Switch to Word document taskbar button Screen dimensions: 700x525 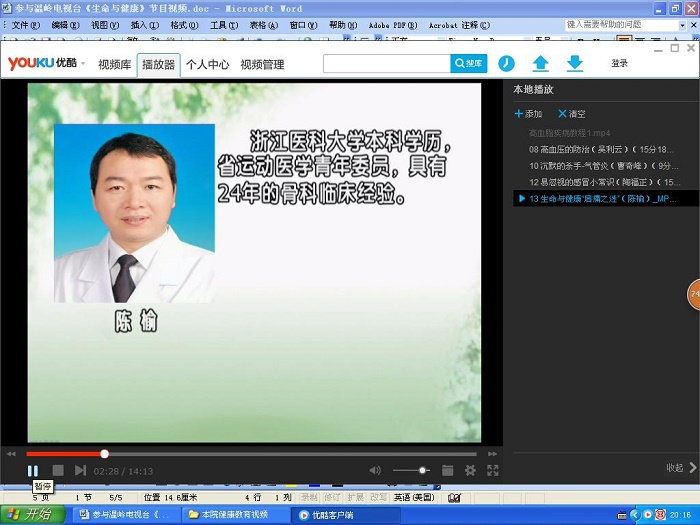pos(125,515)
